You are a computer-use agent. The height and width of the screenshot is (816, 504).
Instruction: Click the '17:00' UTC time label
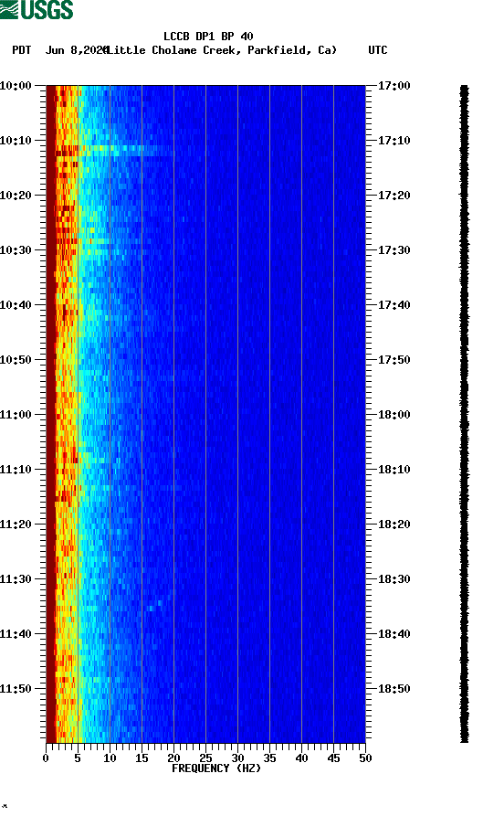(x=394, y=85)
